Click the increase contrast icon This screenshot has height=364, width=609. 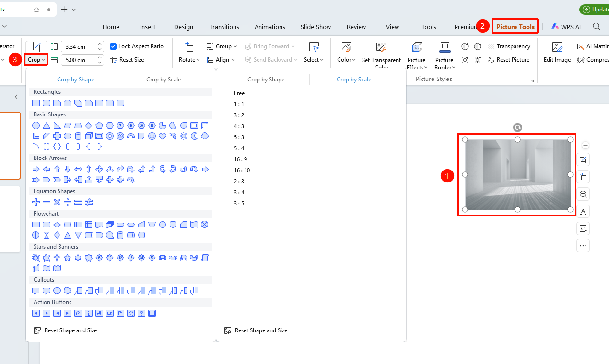tap(465, 46)
